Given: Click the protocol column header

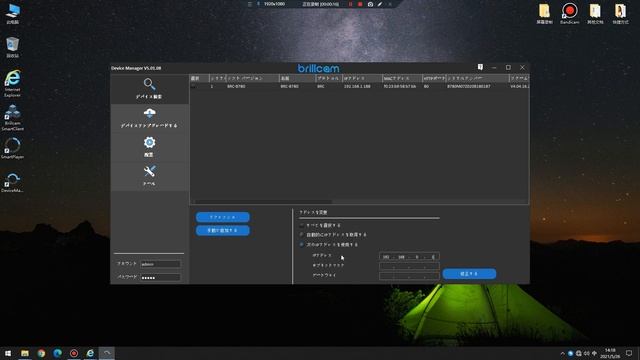Looking at the screenshot, I should tap(329, 78).
